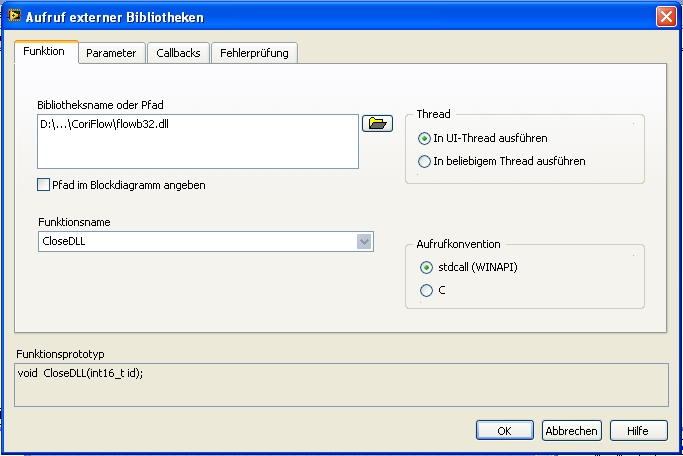Screen dimensions: 683x456
Task: Click the Bibliotheksname oder Pfad text field
Action: tap(197, 142)
